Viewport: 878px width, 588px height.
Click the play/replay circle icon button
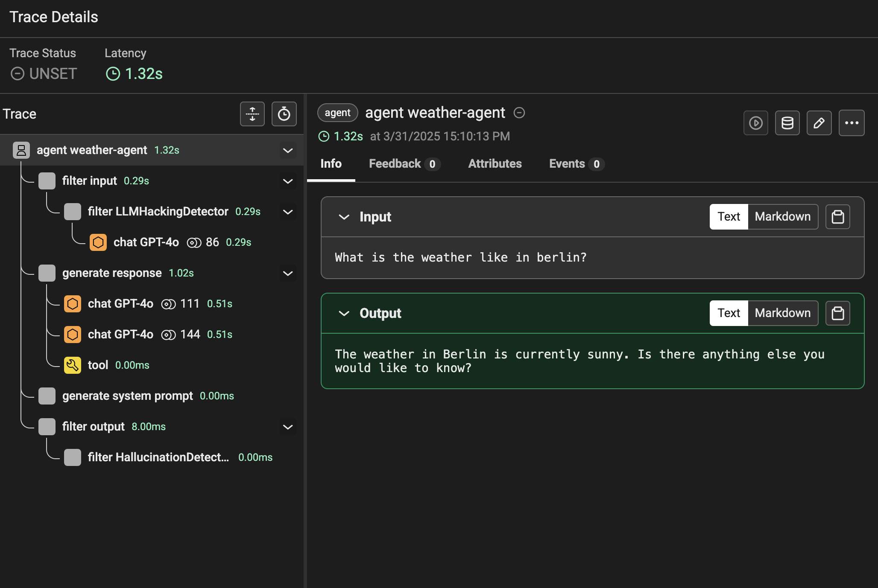(755, 123)
